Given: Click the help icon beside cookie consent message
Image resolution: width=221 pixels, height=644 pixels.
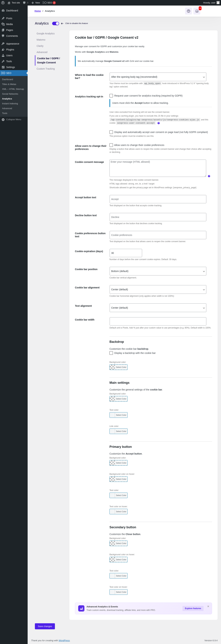Looking at the screenshot, I should coord(209,176).
